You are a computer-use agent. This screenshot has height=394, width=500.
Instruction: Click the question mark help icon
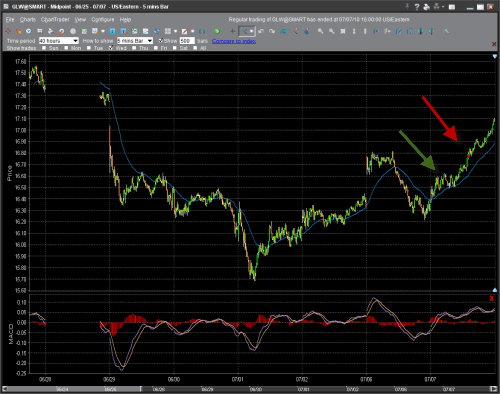click(x=417, y=7)
